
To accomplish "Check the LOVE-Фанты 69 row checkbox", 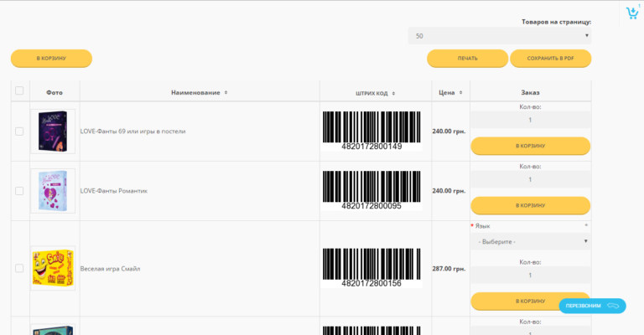I will point(19,131).
